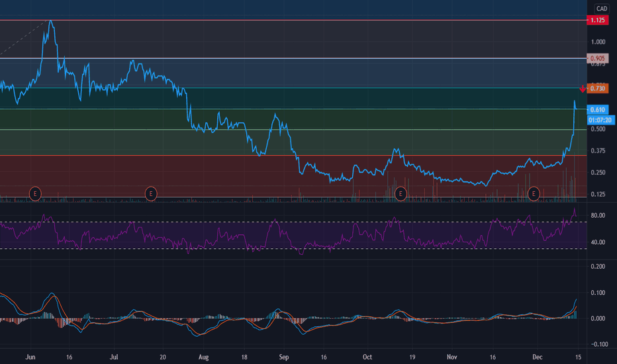617x364 pixels.
Task: Click the 80.00 RSI axis value
Action: (x=598, y=215)
